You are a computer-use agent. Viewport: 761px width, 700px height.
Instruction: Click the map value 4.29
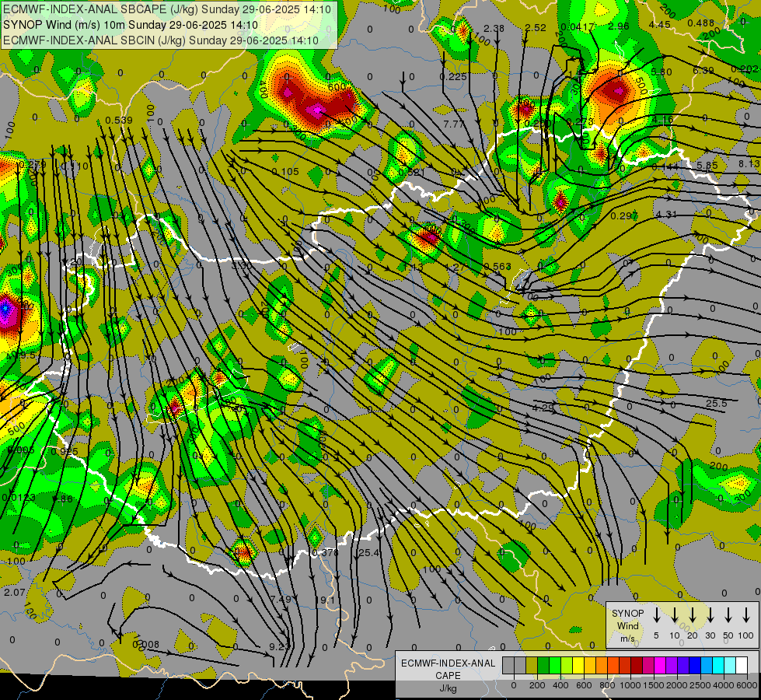(x=543, y=408)
